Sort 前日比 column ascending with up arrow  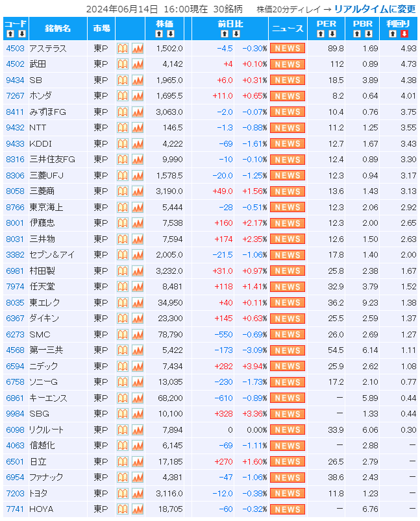[x=225, y=34]
